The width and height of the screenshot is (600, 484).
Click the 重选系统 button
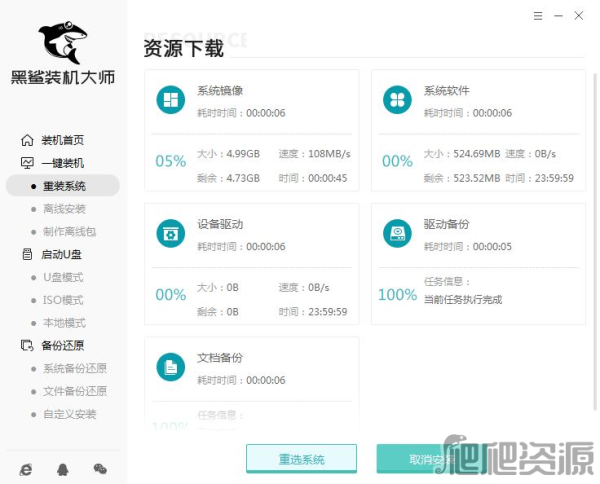(x=302, y=458)
